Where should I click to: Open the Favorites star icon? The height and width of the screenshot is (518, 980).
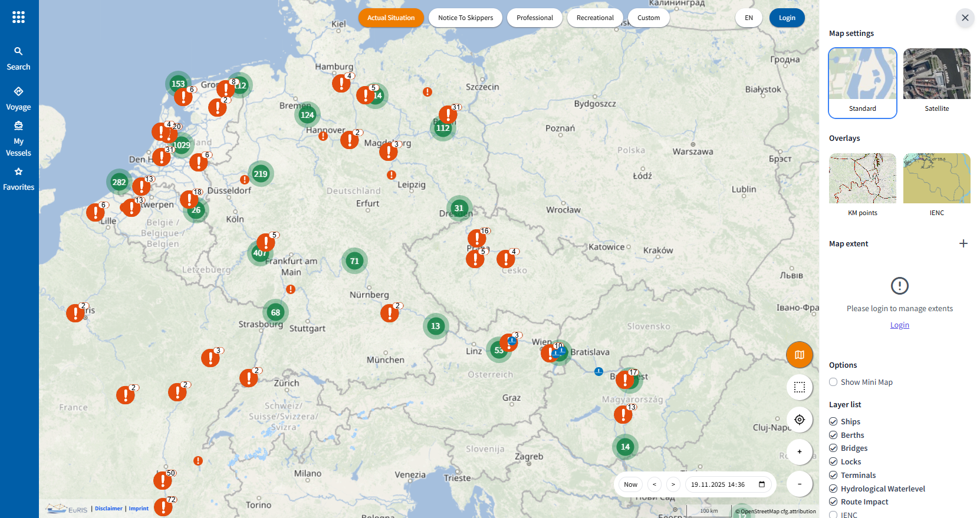point(18,179)
